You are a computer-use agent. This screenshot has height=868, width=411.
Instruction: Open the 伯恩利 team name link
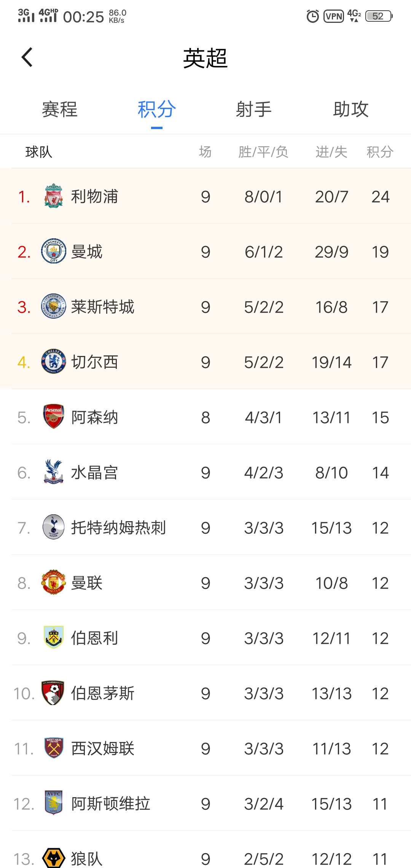click(x=95, y=638)
